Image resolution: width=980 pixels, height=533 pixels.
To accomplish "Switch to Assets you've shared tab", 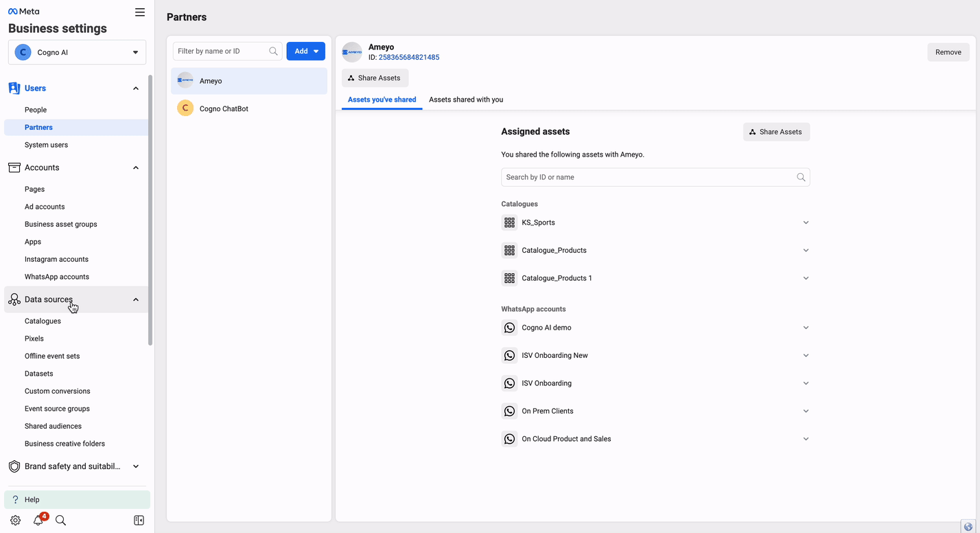I will click(382, 100).
